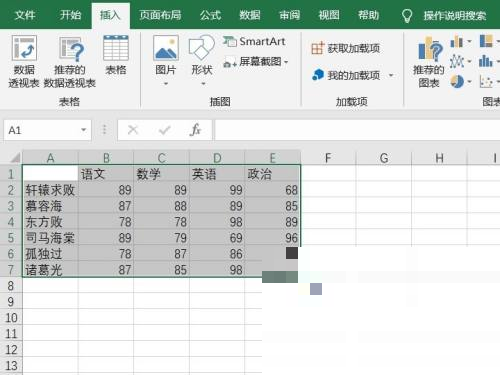Insert a pie or doughnut chart
Image resolution: width=500 pixels, height=375 pixels.
point(457,81)
